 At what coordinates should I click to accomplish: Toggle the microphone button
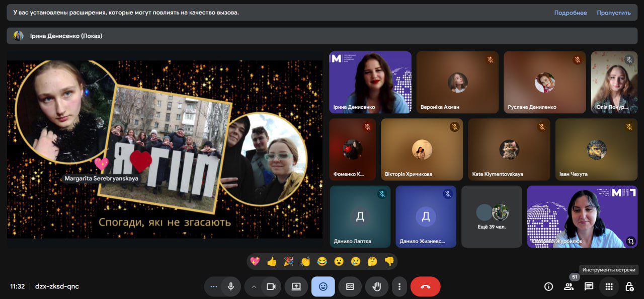231,286
